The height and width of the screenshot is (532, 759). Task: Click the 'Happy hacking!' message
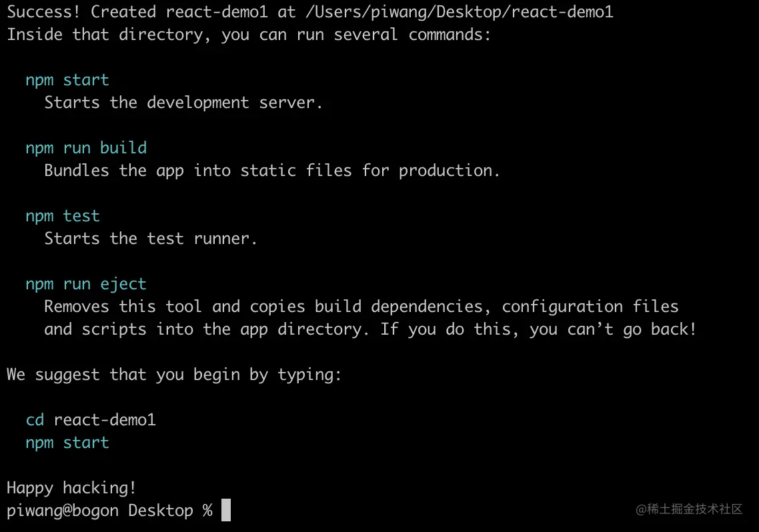(71, 488)
